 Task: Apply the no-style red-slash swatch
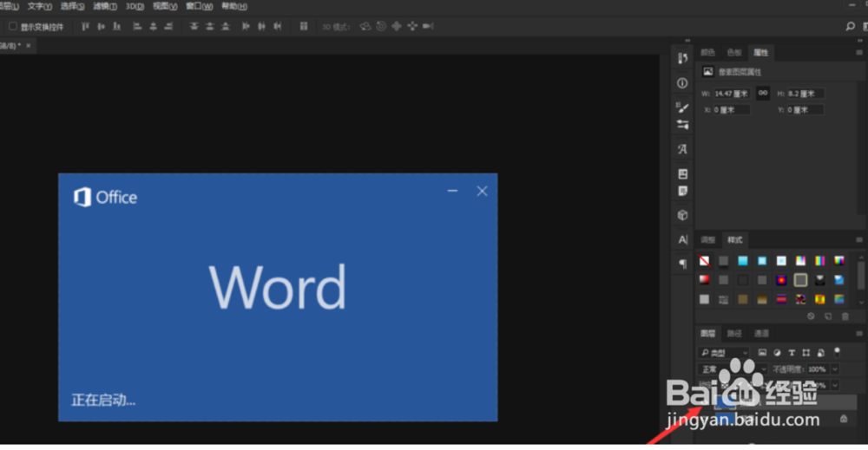[x=704, y=261]
